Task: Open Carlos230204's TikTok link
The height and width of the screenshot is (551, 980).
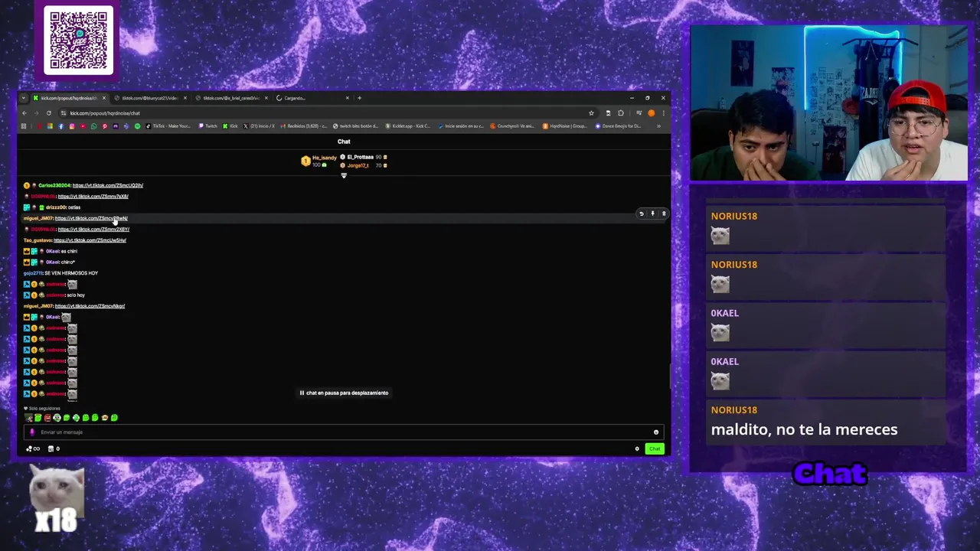Action: pyautogui.click(x=107, y=185)
